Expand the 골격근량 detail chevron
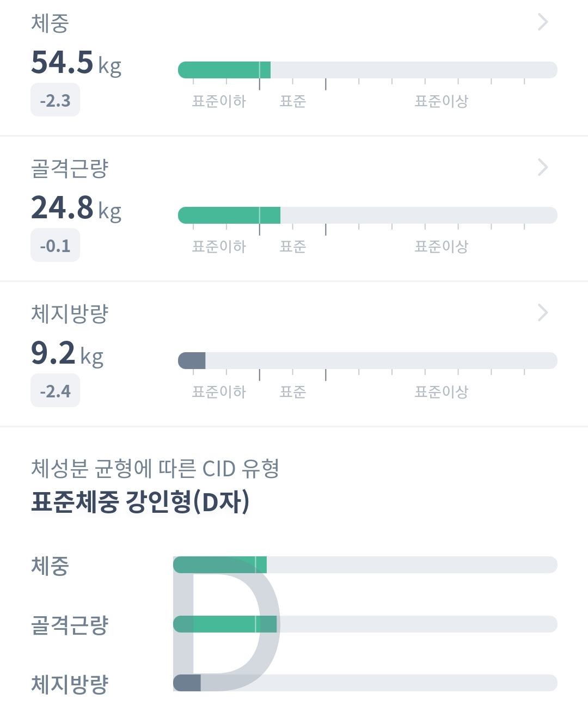Screen dimensions: 588x724 542,168
